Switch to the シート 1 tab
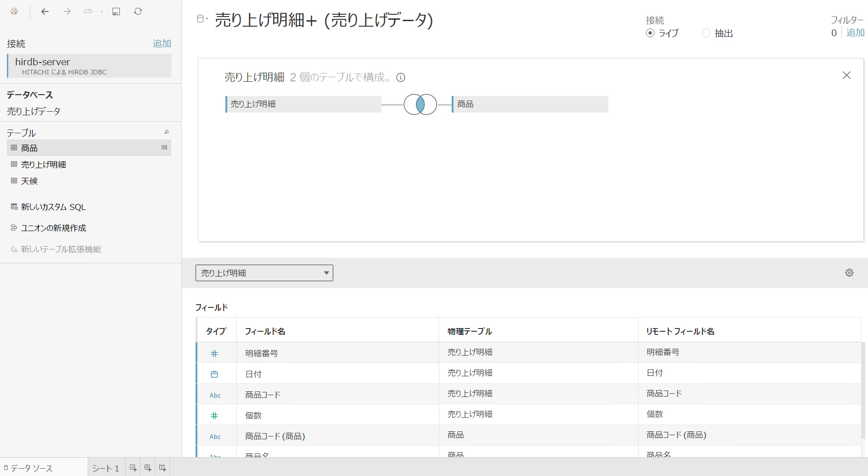 tap(106, 468)
